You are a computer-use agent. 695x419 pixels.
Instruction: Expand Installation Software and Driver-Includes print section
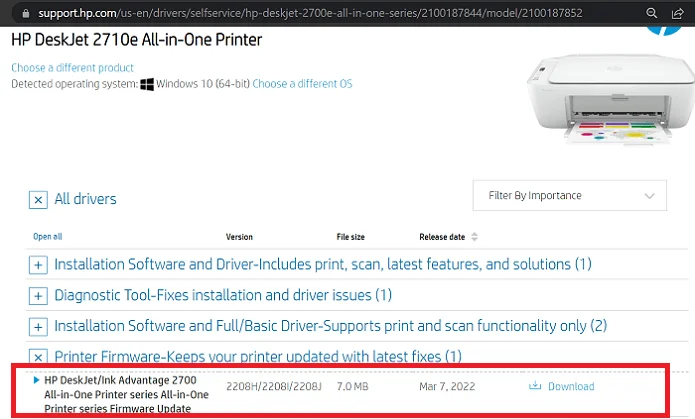point(38,265)
